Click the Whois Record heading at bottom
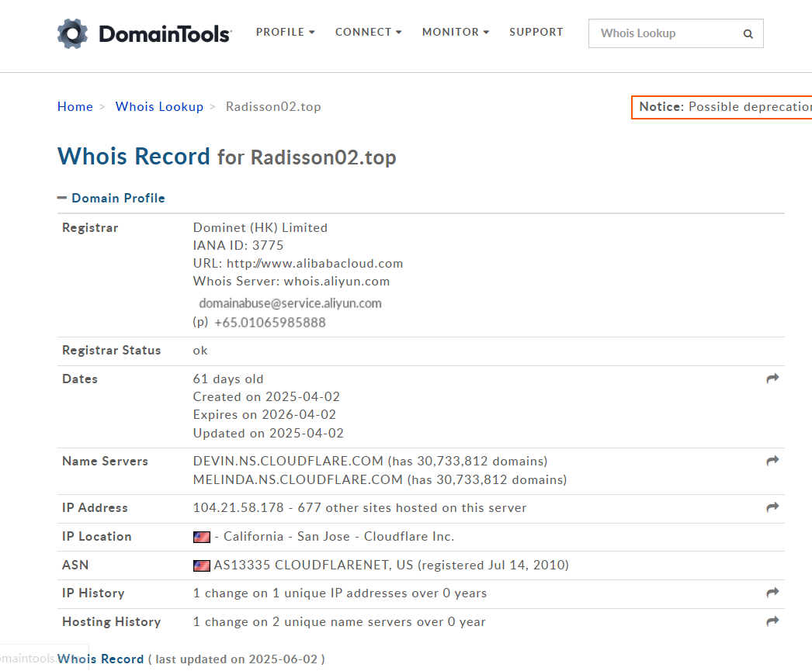The image size is (812, 671). 100,659
